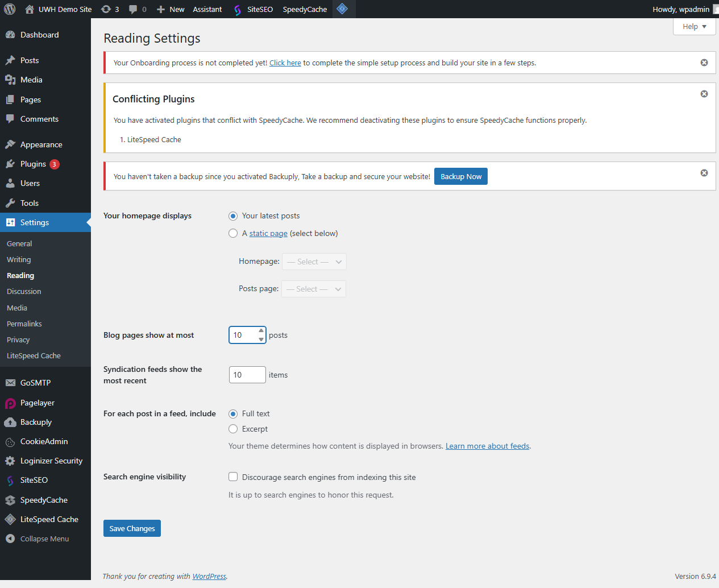Open SpeedyCache in the admin bar

point(305,9)
